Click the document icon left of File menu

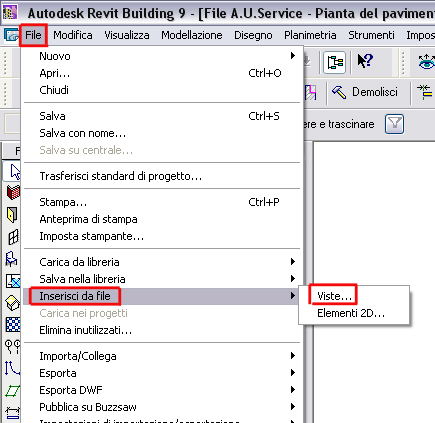click(11, 35)
